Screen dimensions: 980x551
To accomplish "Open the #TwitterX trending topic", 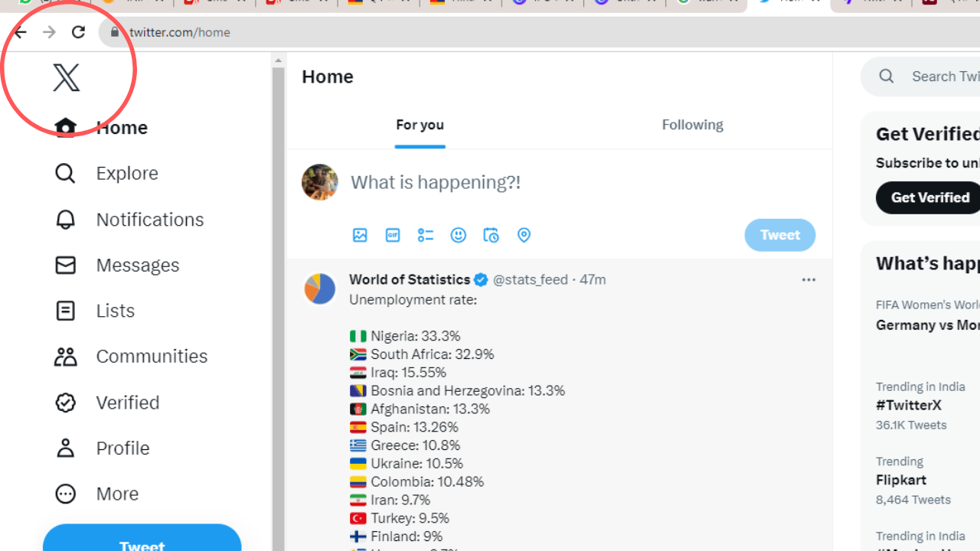I will pos(909,406).
